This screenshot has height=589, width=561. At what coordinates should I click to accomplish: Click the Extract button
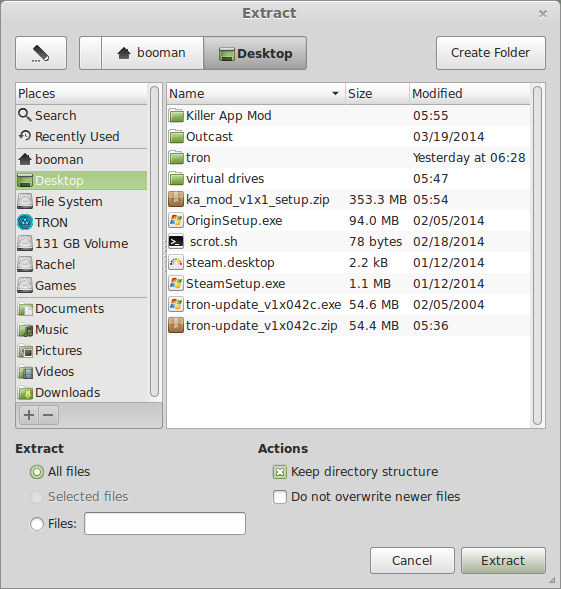503,560
